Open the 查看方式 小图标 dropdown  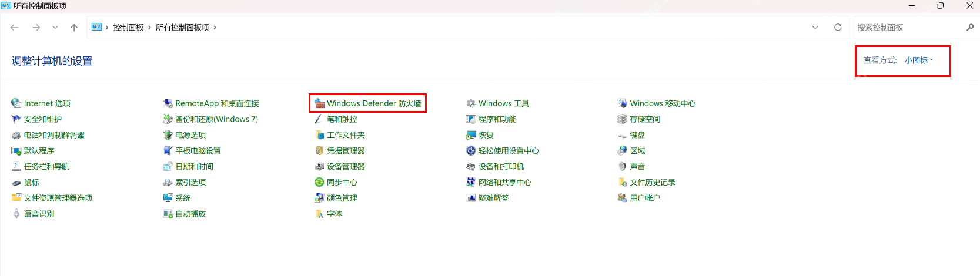(x=919, y=60)
